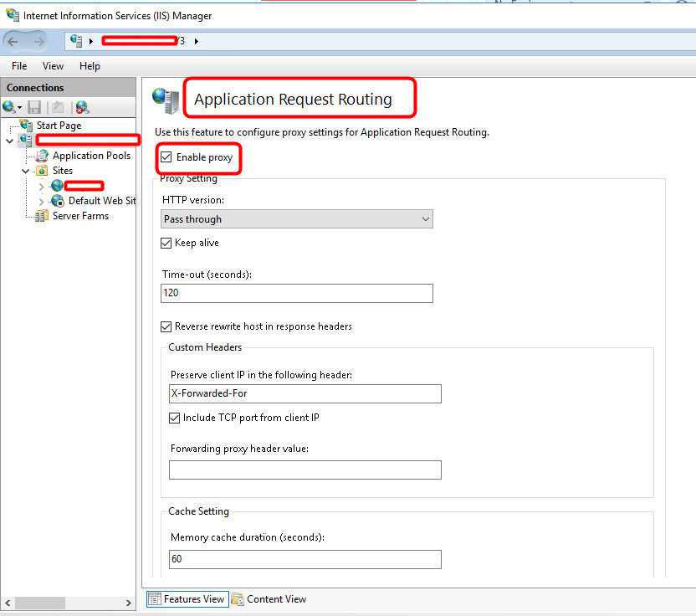Click the Connections panel header
The width and height of the screenshot is (696, 616).
tap(69, 88)
